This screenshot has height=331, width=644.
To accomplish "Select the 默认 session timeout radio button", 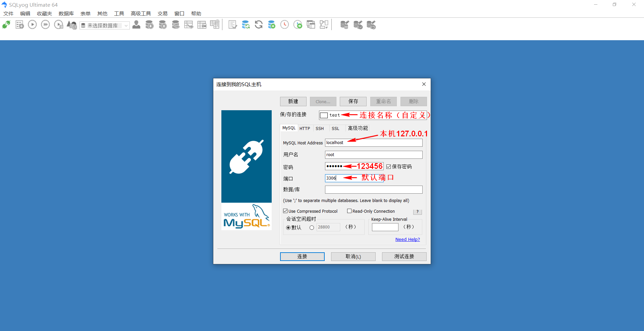I will pos(288,228).
